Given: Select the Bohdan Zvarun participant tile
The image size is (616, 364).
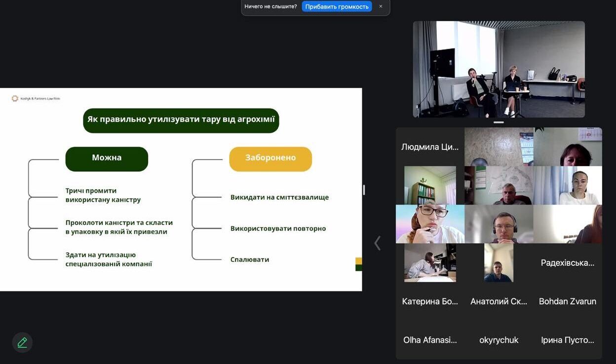Looking at the screenshot, I should pos(567,301).
